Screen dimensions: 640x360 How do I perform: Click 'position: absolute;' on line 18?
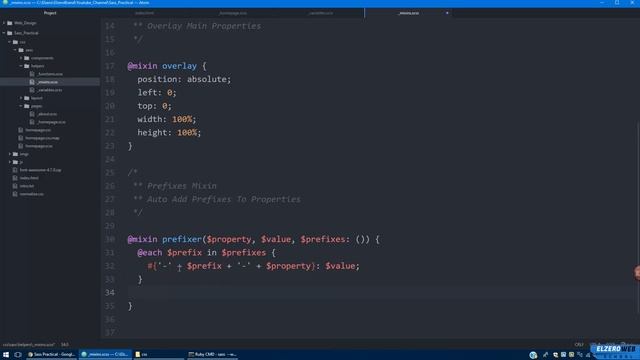click(184, 79)
